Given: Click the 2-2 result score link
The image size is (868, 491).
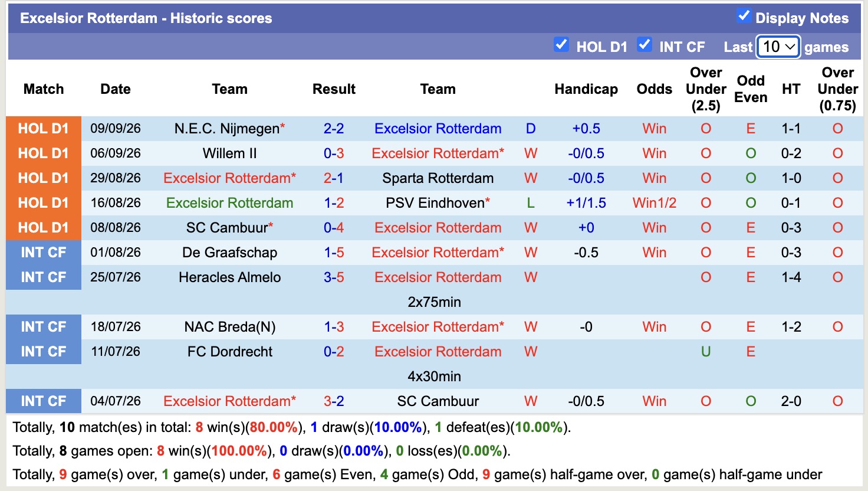Looking at the screenshot, I should 334,129.
